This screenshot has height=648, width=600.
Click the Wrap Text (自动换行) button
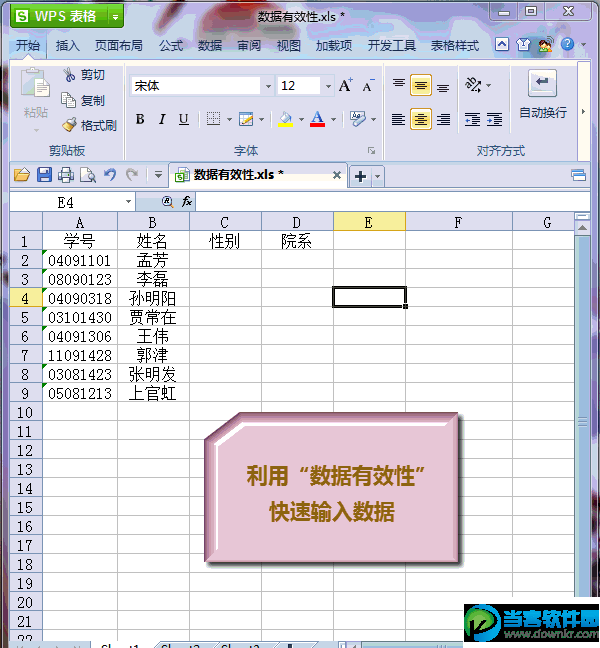(543, 94)
